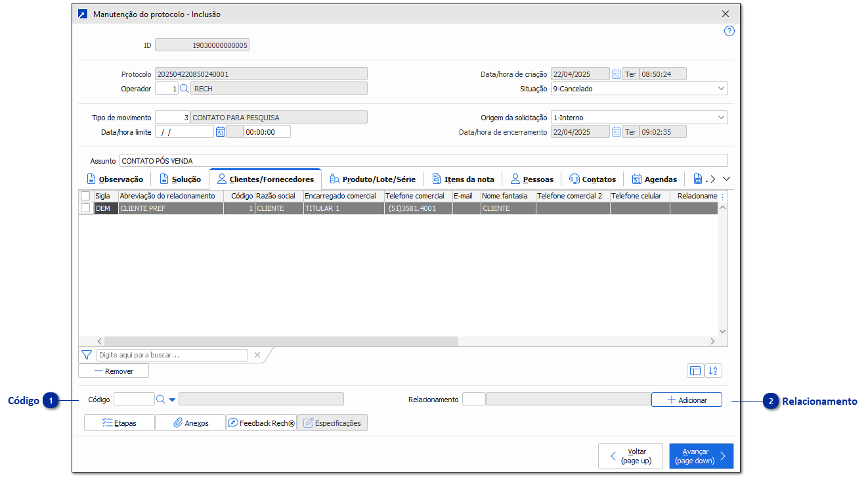The width and height of the screenshot is (868, 483).
Task: Click the window title bar app icon
Action: [83, 14]
